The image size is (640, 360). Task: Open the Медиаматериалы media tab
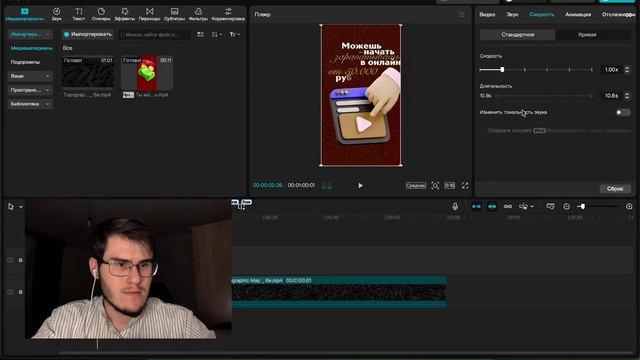tap(24, 14)
